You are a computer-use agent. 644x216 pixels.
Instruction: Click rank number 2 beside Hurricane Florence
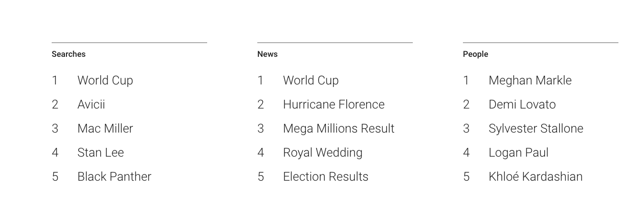coord(260,104)
